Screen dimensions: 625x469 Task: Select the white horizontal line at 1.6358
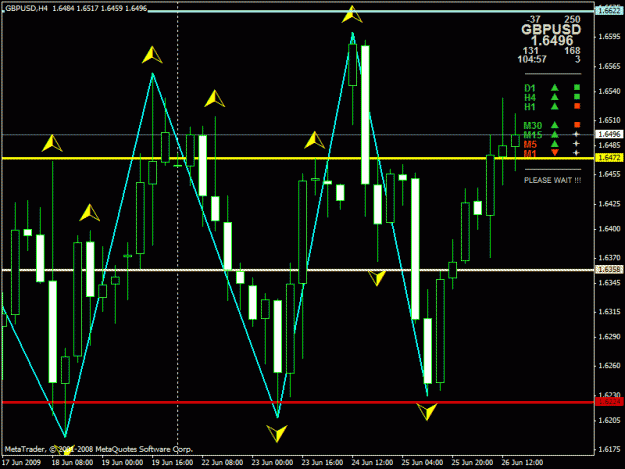[298, 270]
